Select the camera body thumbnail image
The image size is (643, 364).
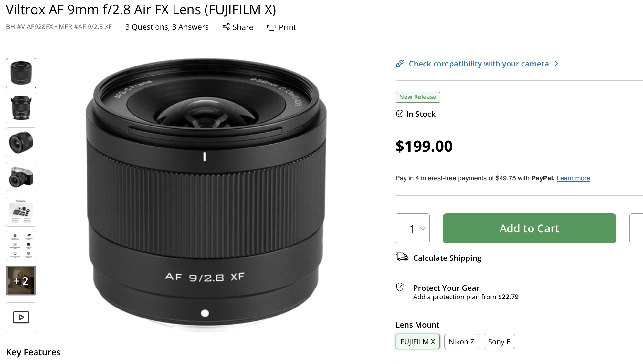tap(21, 177)
